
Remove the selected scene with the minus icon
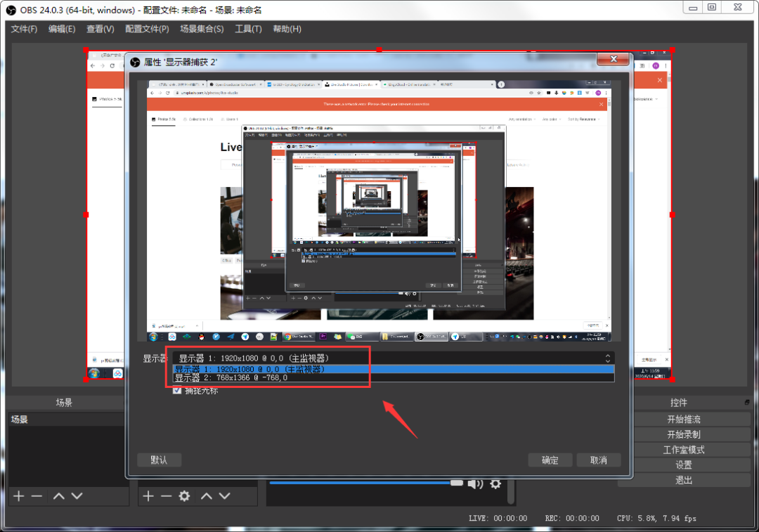coord(37,496)
